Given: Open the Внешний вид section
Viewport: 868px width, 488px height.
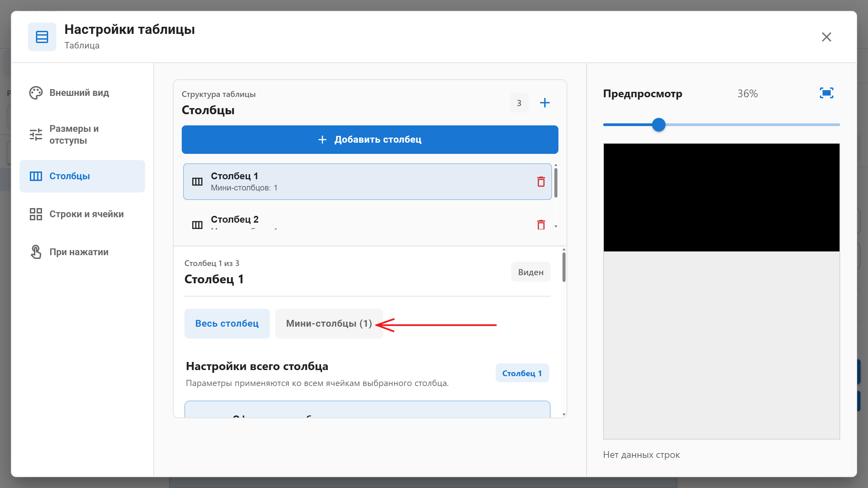Looking at the screenshot, I should pos(82,93).
